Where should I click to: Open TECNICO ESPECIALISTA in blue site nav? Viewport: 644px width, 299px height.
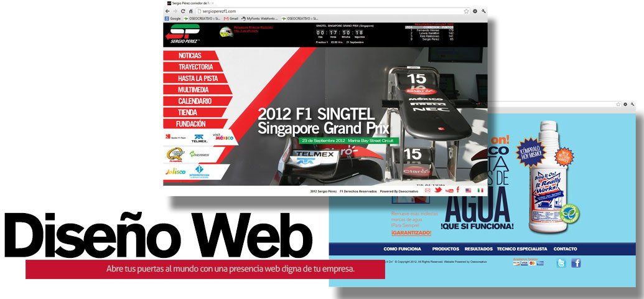tap(522, 249)
